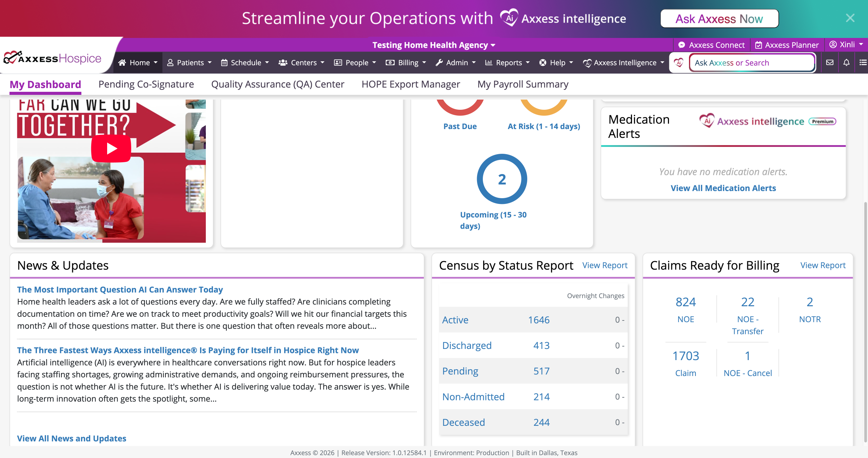Close the Axxess intelligence promo banner
The image size is (868, 458).
(x=850, y=18)
